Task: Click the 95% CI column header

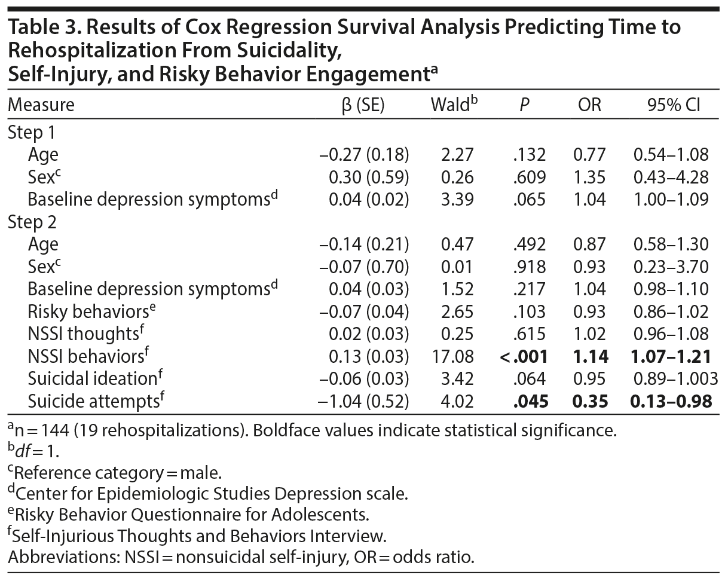Action: 673,105
